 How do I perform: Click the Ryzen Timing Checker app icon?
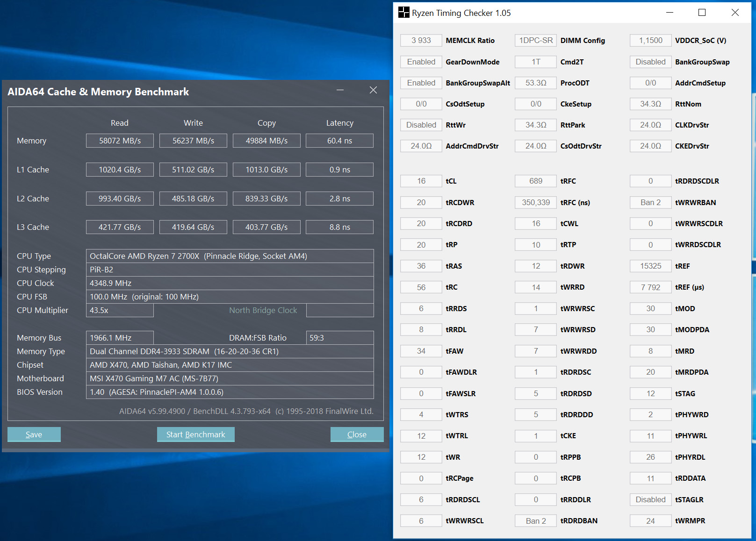(403, 13)
